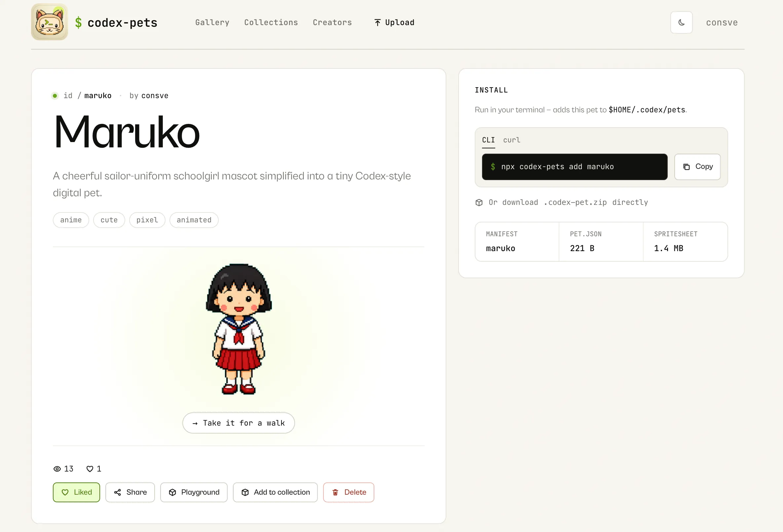Click the red Delete button
The height and width of the screenshot is (532, 783).
(x=349, y=492)
